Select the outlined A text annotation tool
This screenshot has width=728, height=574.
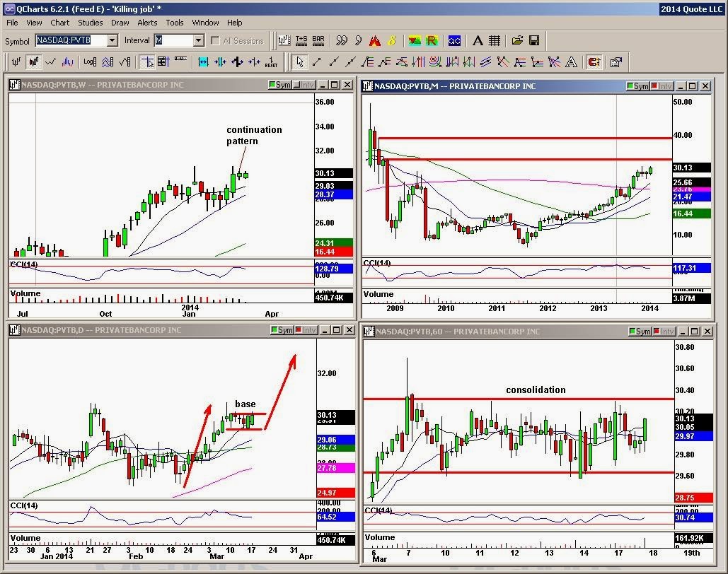572,61
